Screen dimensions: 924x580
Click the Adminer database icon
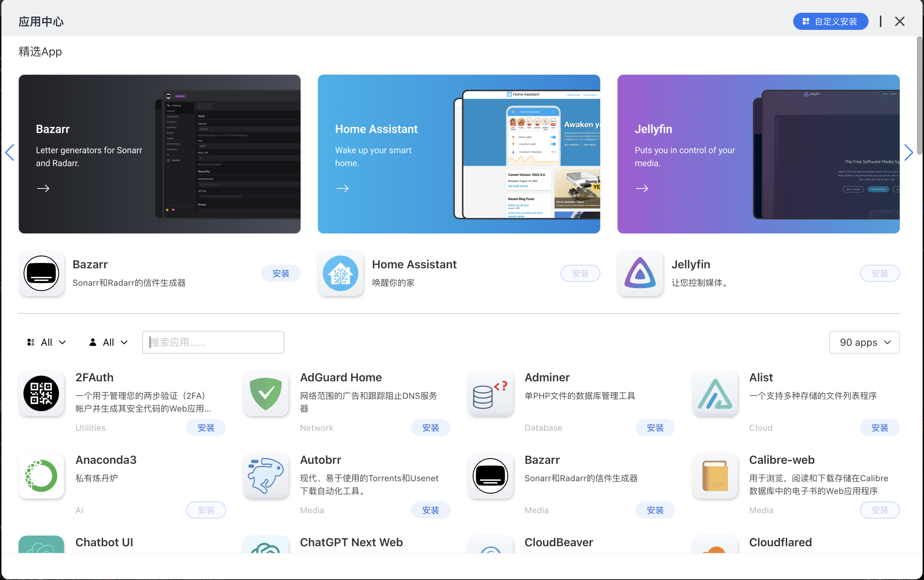click(x=490, y=393)
